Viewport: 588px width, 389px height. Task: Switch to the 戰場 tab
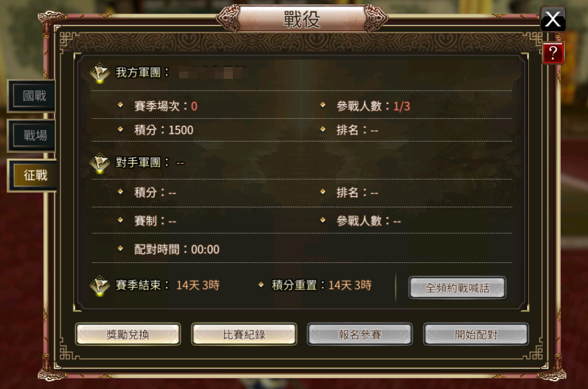point(34,135)
